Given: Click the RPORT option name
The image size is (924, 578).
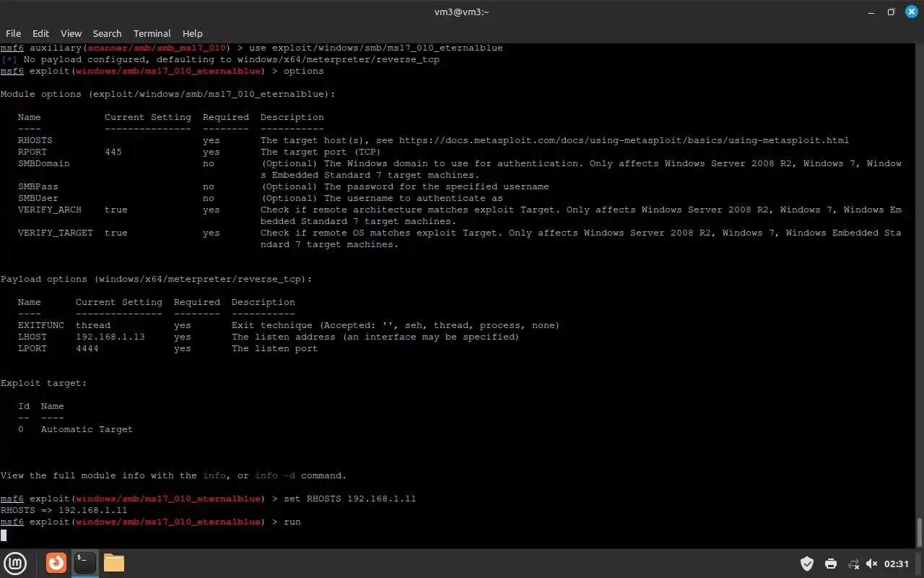Looking at the screenshot, I should [32, 152].
